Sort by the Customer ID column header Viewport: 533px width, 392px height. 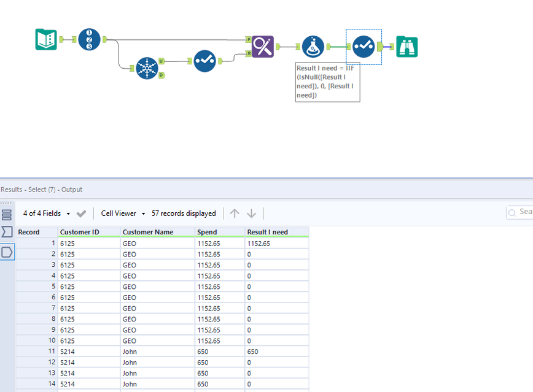(x=89, y=232)
